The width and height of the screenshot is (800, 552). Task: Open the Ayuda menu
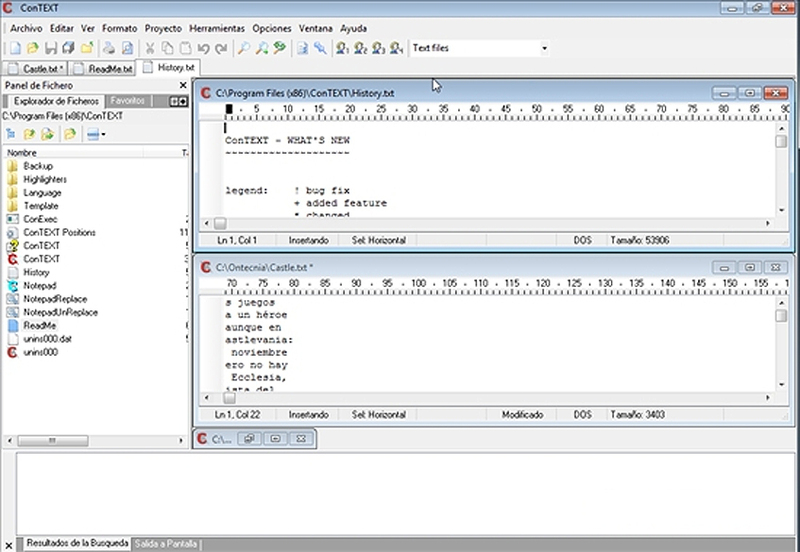pos(354,29)
